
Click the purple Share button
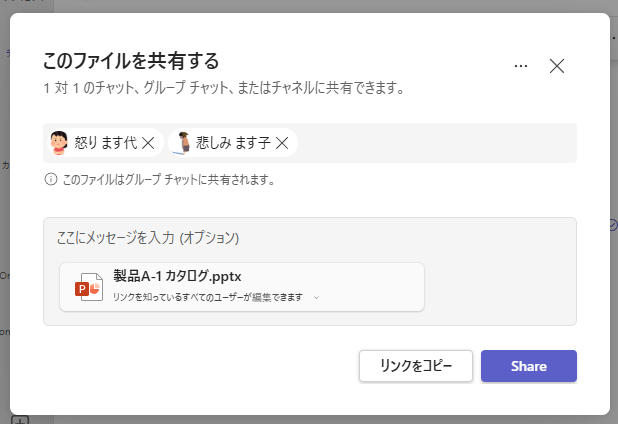[529, 366]
